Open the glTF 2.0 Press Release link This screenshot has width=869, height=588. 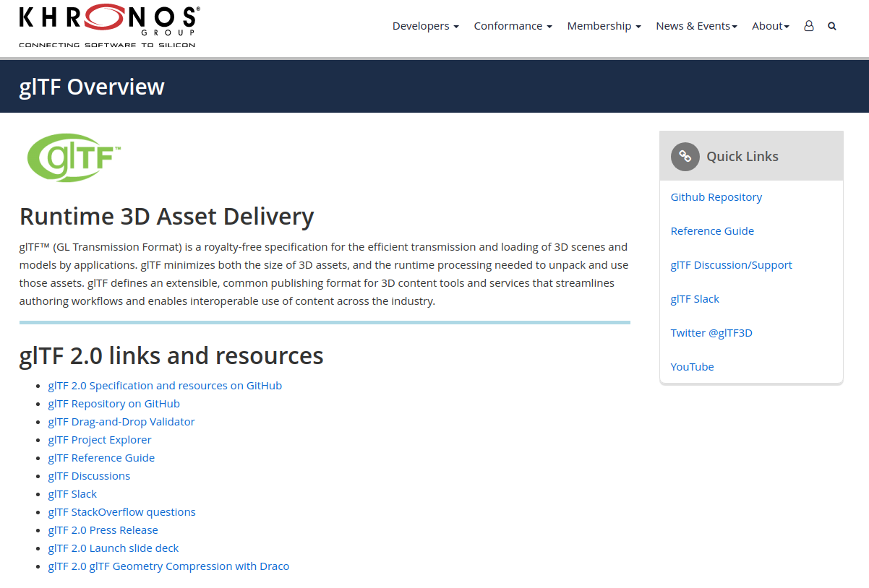103,530
